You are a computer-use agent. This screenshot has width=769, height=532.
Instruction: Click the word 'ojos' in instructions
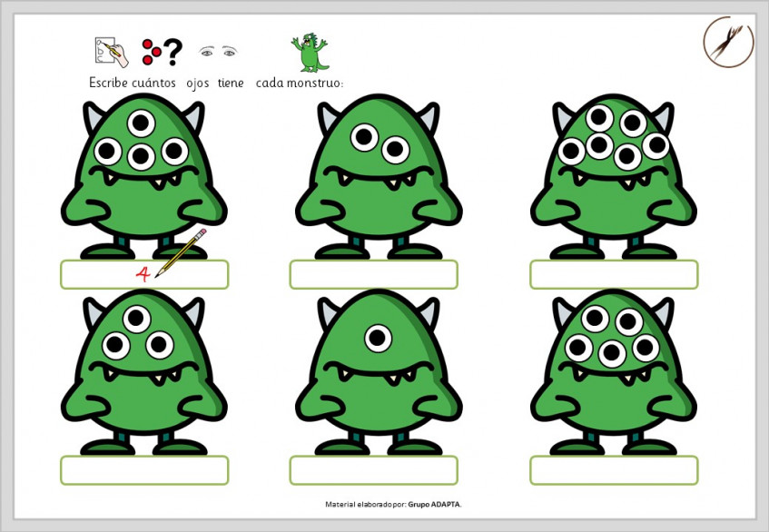click(198, 84)
